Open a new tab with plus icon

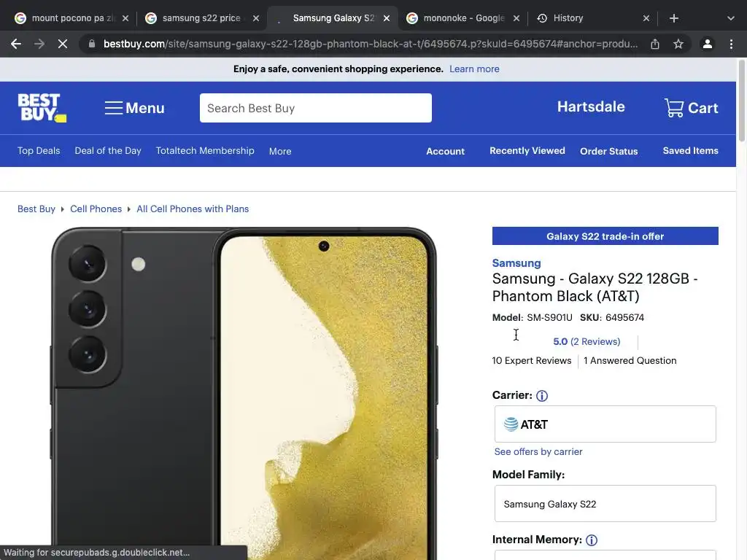click(673, 18)
